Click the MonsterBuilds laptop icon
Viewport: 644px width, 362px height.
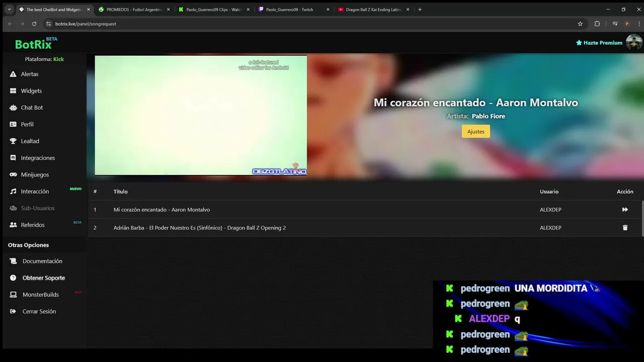pos(13,295)
